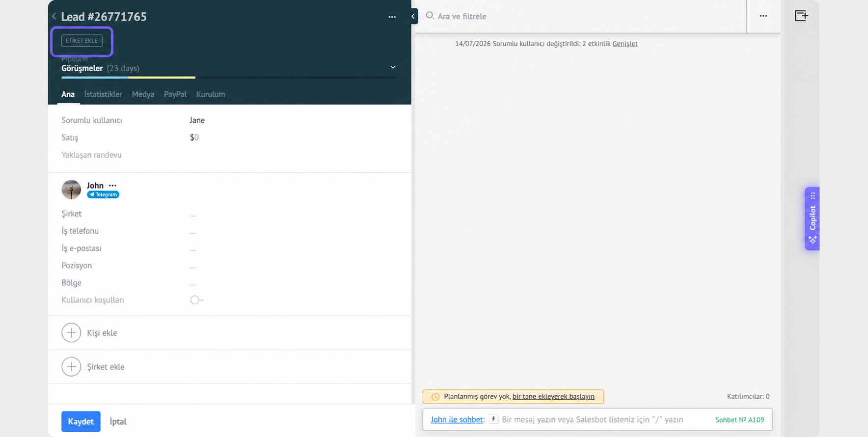Open the Copilot side panel
868x437 pixels.
click(x=812, y=218)
